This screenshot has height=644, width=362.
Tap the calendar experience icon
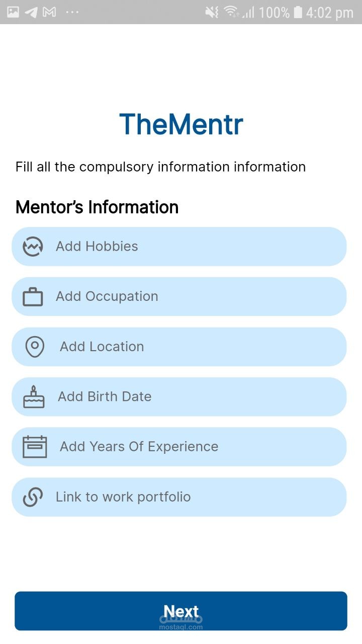(x=35, y=447)
